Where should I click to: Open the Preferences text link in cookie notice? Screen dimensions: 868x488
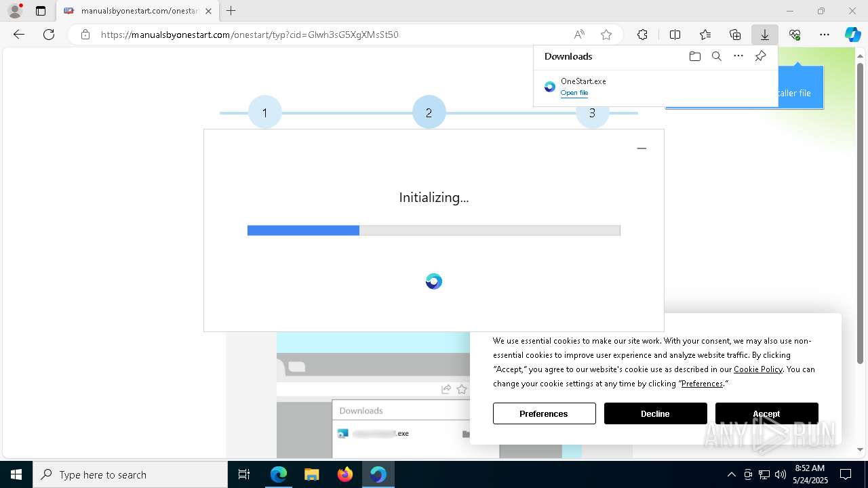click(x=702, y=384)
